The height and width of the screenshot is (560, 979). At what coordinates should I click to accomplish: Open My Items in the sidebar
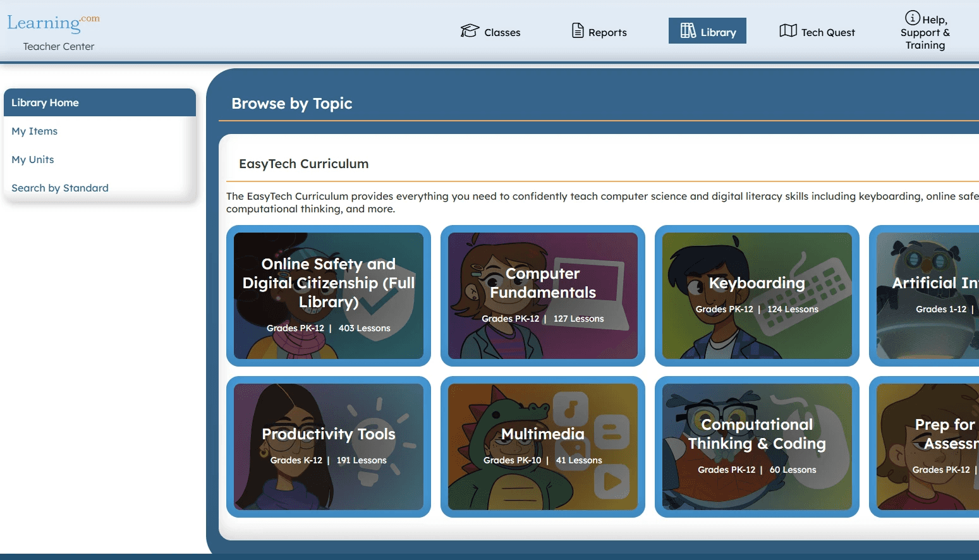[35, 131]
